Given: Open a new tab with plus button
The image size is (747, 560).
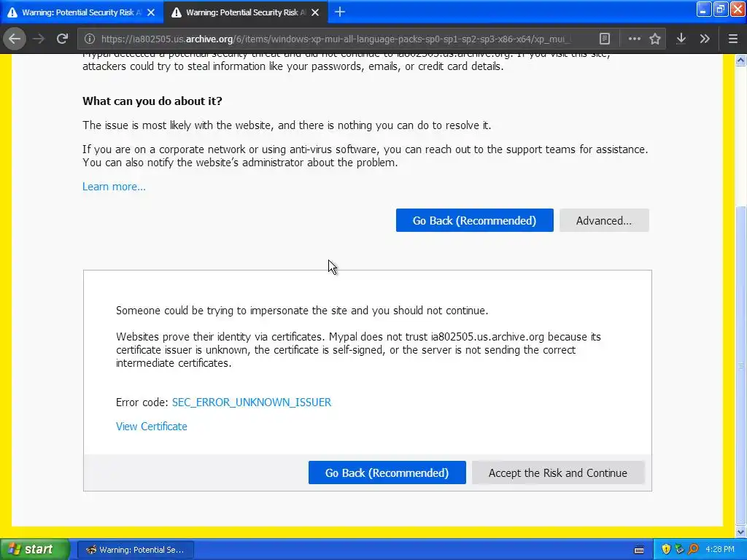Looking at the screenshot, I should [x=340, y=12].
